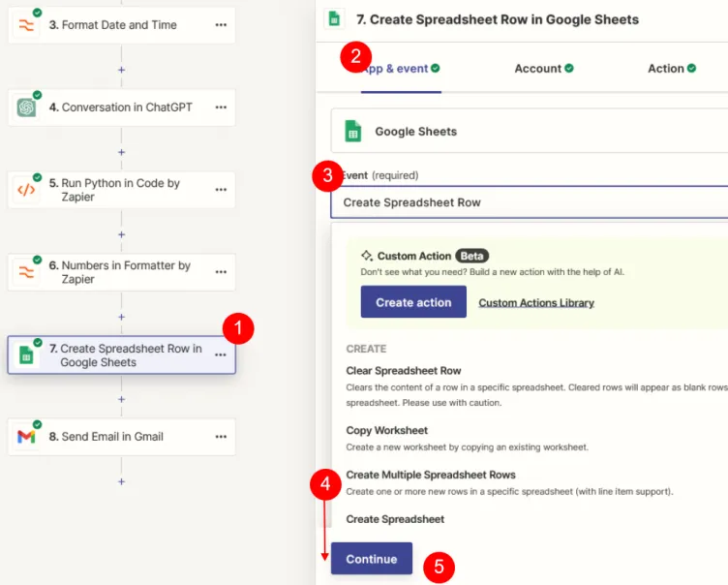The image size is (728, 585).
Task: Click the Beta badge beside Custom Action
Action: pyautogui.click(x=471, y=256)
